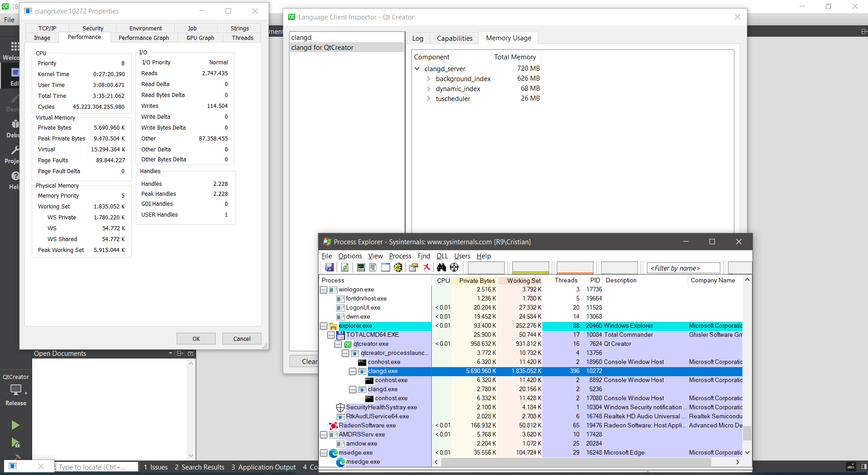The image size is (868, 475).
Task: Click the close pane icon in Open Documents header
Action: tap(191, 354)
